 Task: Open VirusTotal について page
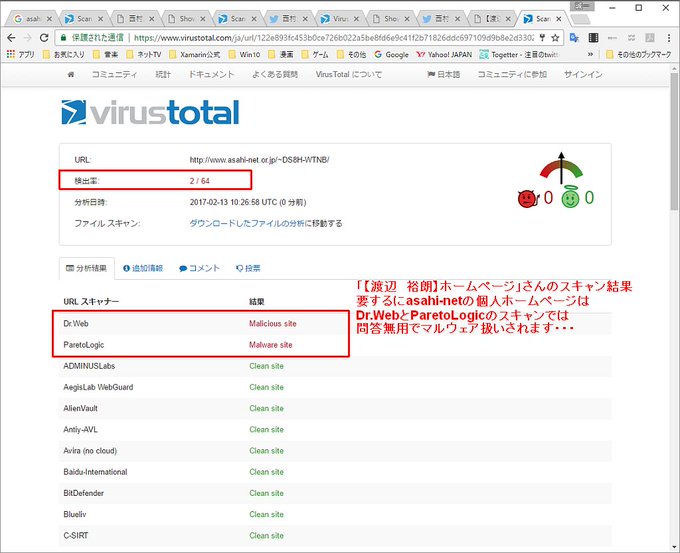[x=349, y=75]
